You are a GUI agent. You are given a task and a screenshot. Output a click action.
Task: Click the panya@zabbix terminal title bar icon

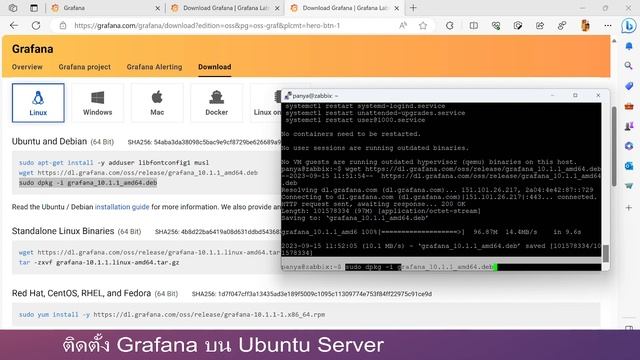click(288, 96)
